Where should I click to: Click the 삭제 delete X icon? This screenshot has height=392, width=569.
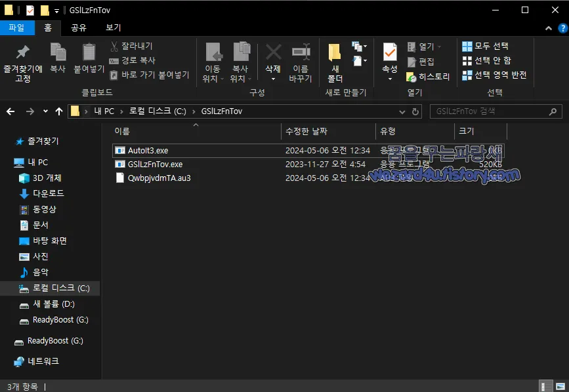pos(273,52)
